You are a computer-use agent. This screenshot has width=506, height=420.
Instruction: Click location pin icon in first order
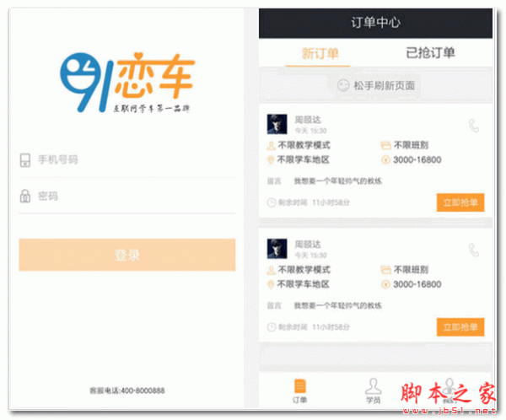point(271,160)
